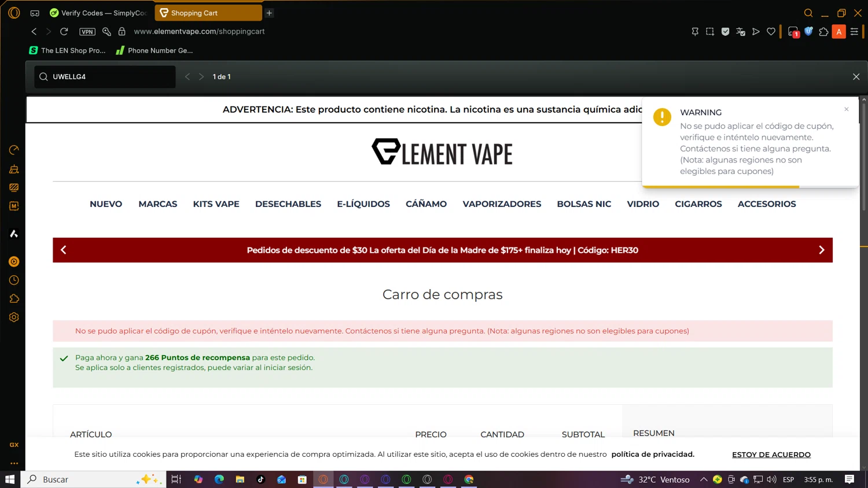Open the orange A profile button
This screenshot has width=868, height=488.
click(838, 32)
